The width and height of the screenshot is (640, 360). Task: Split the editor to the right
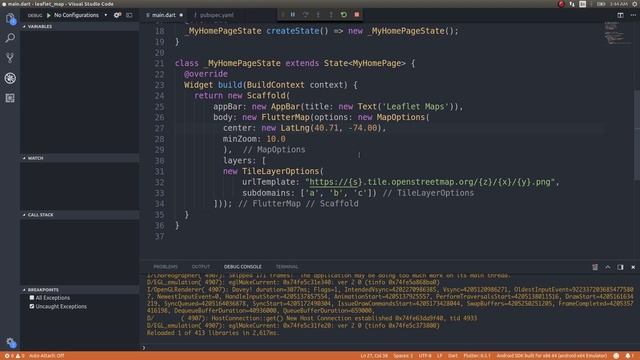click(620, 15)
